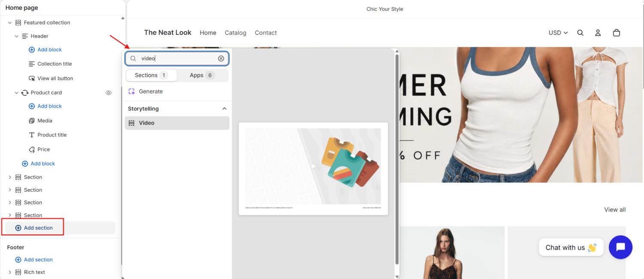644x279 pixels.
Task: Expand the fourth Section row
Action: [x=10, y=215]
